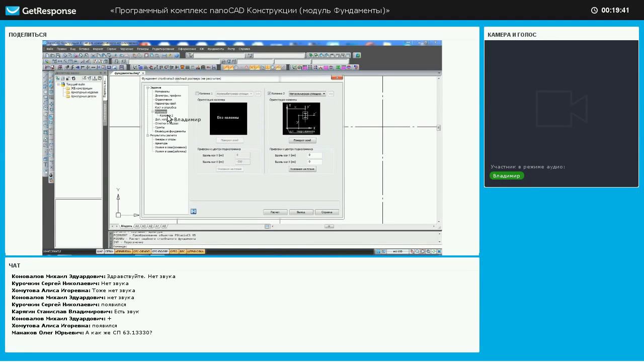The height and width of the screenshot is (362, 644).
Task: Click the << button beside Колонна 2
Action: pyautogui.click(x=331, y=94)
